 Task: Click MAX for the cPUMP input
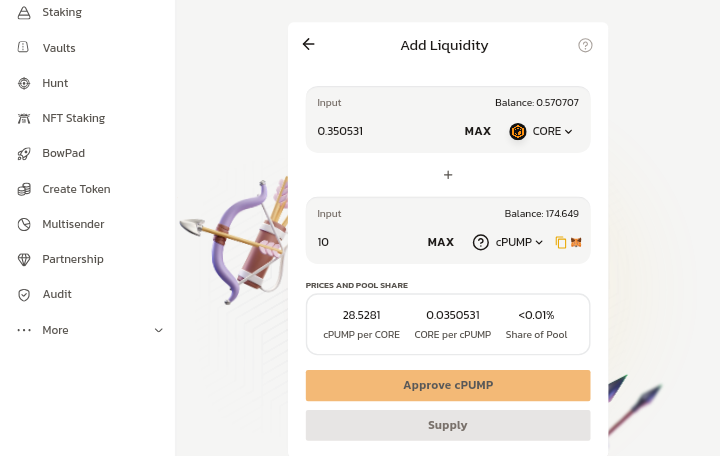pyautogui.click(x=441, y=242)
